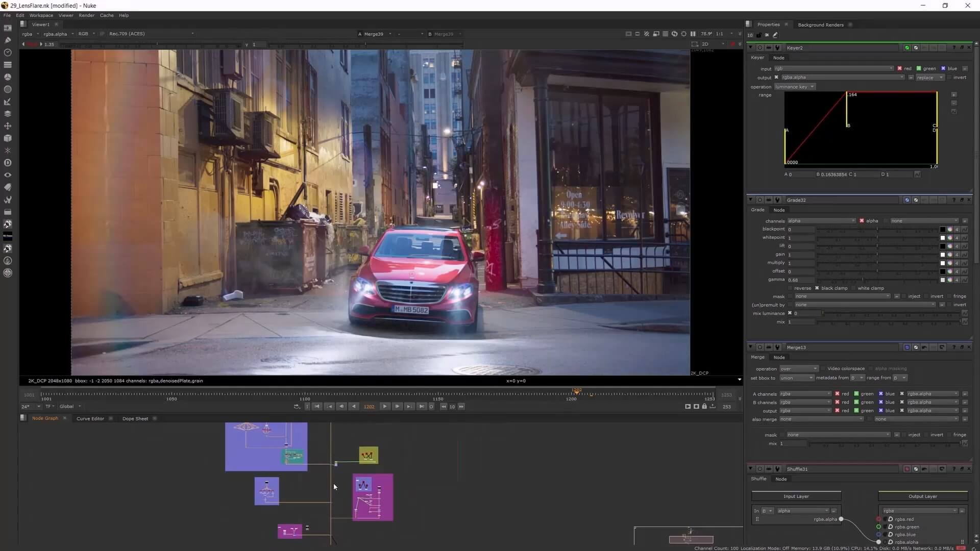Viewport: 980px width, 551px height.
Task: Open the Keyer nodes toolbar icon
Action: (8, 102)
